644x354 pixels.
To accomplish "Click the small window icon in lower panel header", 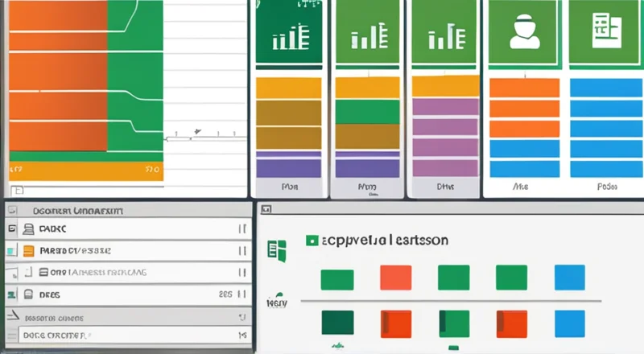I will 266,209.
